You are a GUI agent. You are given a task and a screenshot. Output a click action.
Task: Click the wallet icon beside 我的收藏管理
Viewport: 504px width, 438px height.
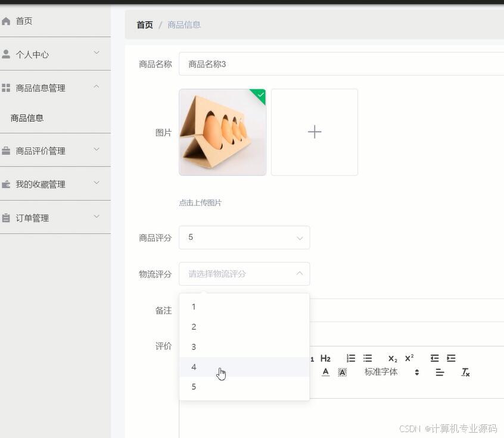[6, 184]
